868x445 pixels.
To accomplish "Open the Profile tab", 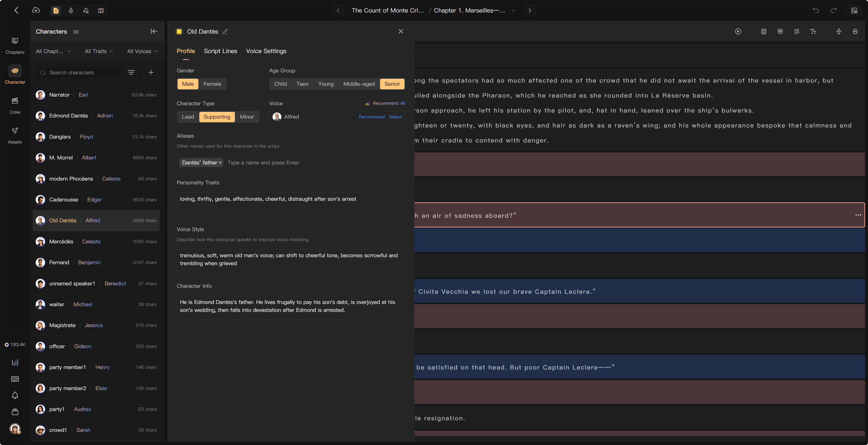I will pos(186,51).
